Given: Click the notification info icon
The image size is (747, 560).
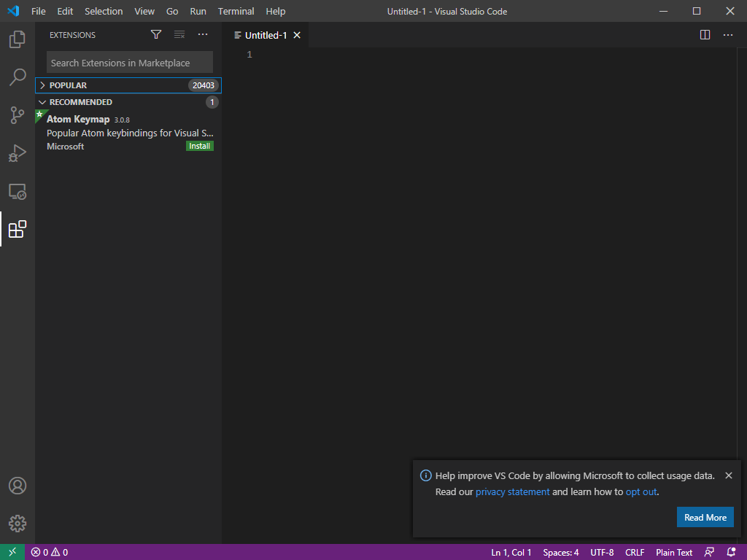Looking at the screenshot, I should coord(425,475).
